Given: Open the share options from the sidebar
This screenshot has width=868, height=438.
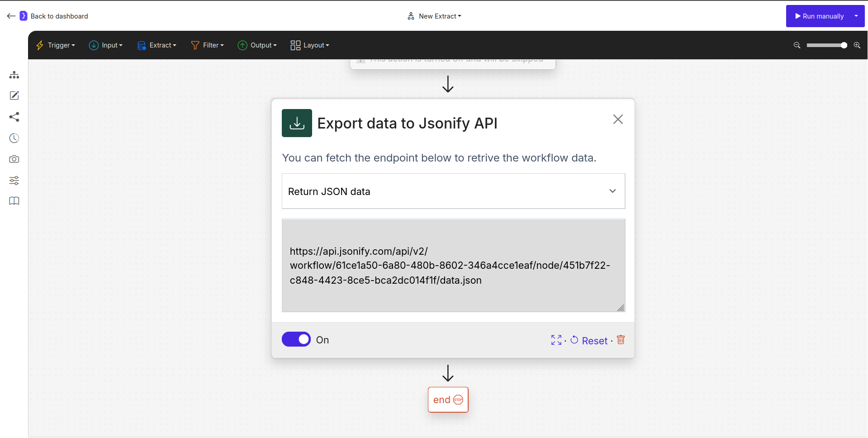Looking at the screenshot, I should pyautogui.click(x=14, y=117).
